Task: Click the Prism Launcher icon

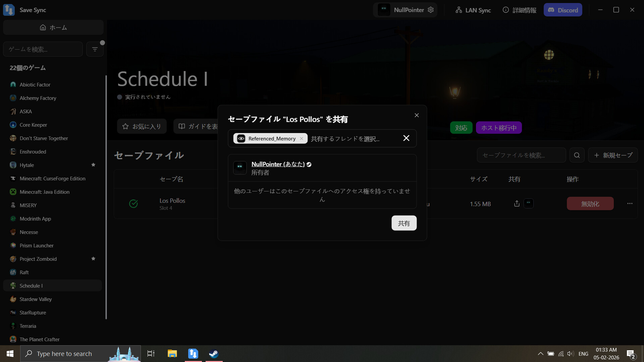Action: (13, 245)
